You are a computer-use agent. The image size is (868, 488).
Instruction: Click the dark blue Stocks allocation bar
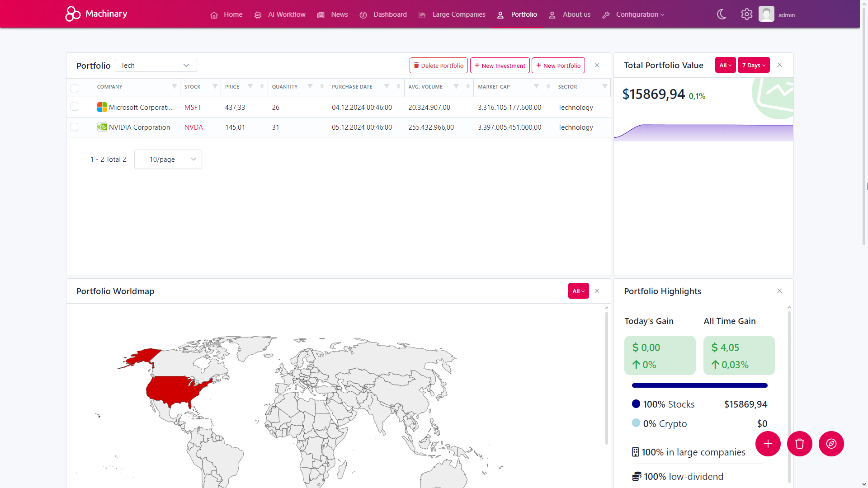click(x=699, y=385)
